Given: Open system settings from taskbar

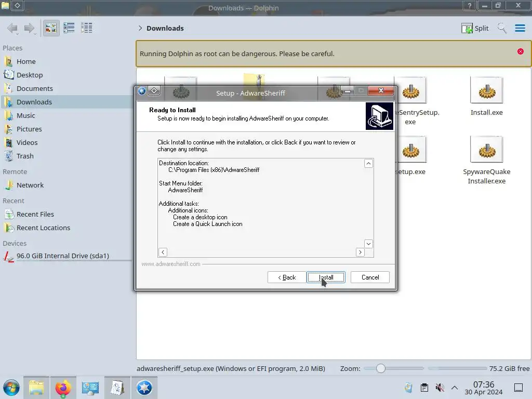Looking at the screenshot, I should (x=90, y=388).
